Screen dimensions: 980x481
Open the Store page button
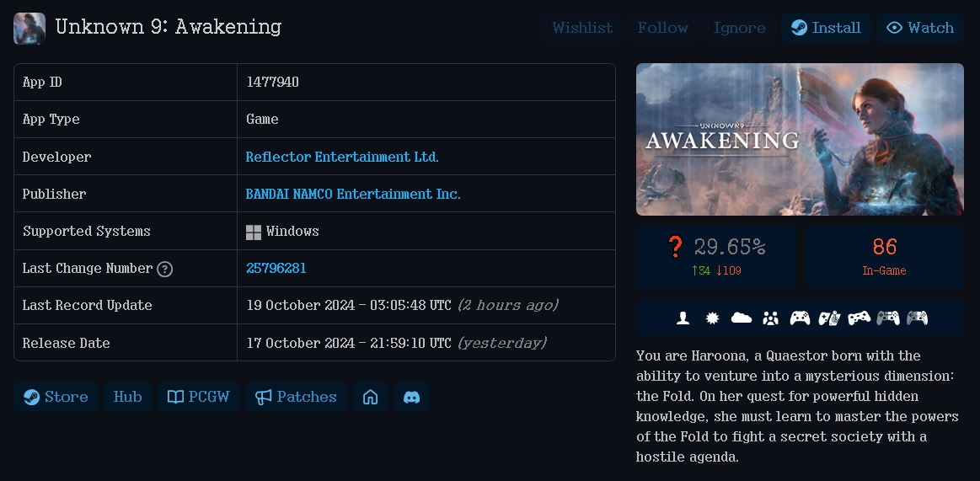coord(56,397)
